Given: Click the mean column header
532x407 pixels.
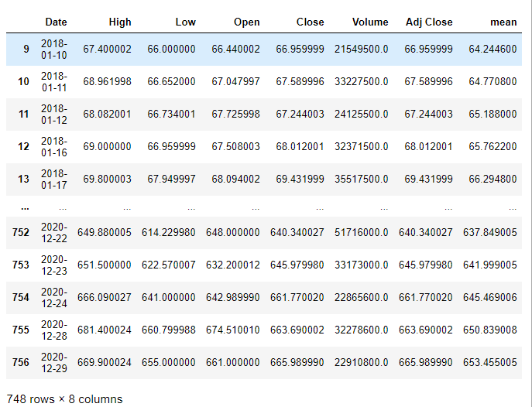Looking at the screenshot, I should [x=503, y=22].
